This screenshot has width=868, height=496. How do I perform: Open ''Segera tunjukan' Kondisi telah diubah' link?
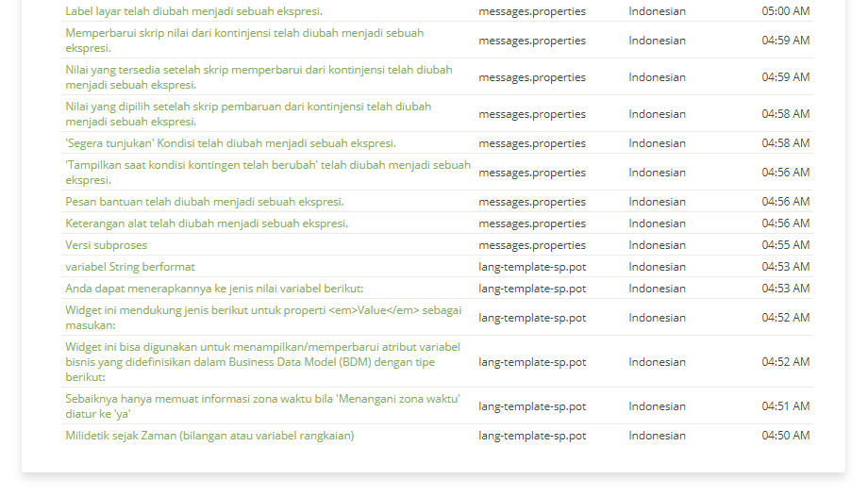[x=231, y=143]
